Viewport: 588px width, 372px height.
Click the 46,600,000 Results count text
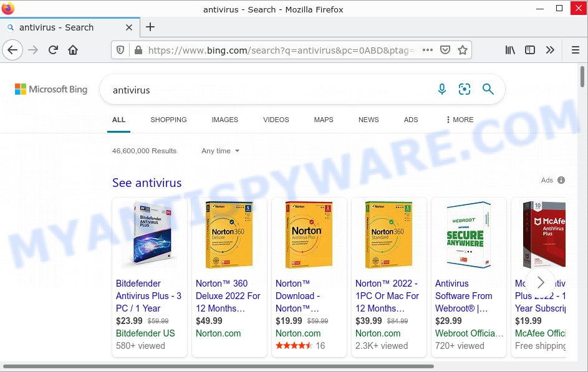(144, 151)
